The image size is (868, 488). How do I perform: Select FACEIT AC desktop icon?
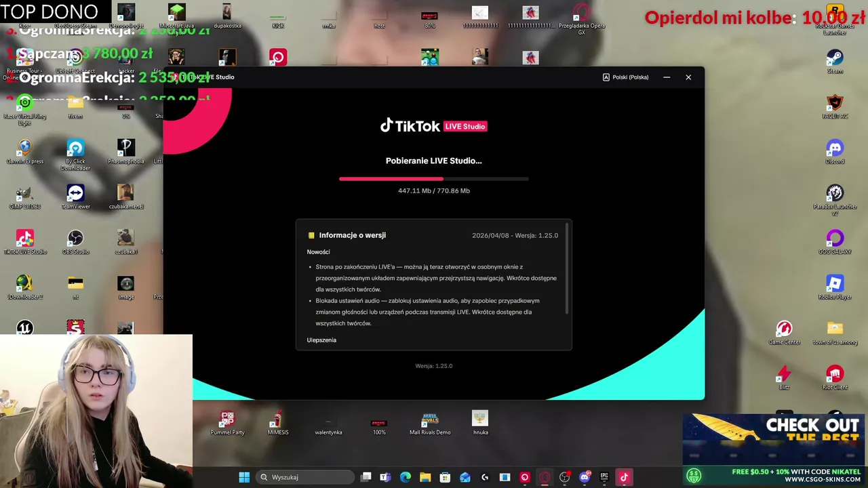click(x=835, y=107)
